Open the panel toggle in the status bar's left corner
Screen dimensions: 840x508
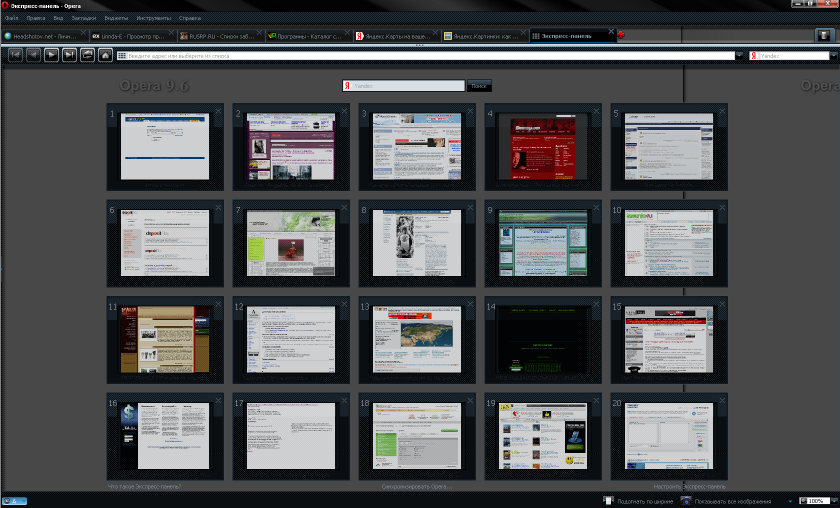point(14,501)
